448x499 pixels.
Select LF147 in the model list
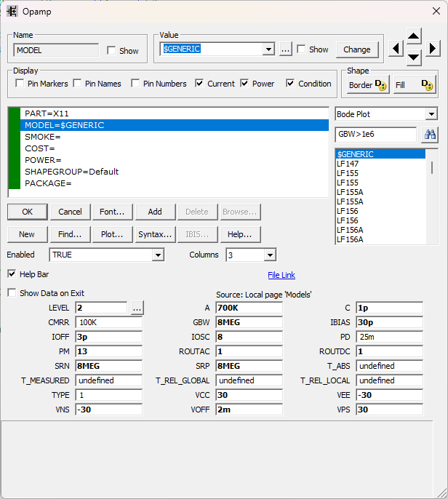(380, 164)
